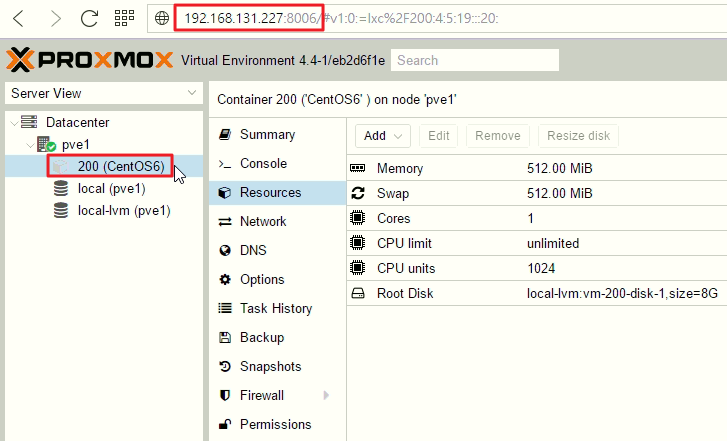
Task: Select local (pve1) storage
Action: coord(112,189)
